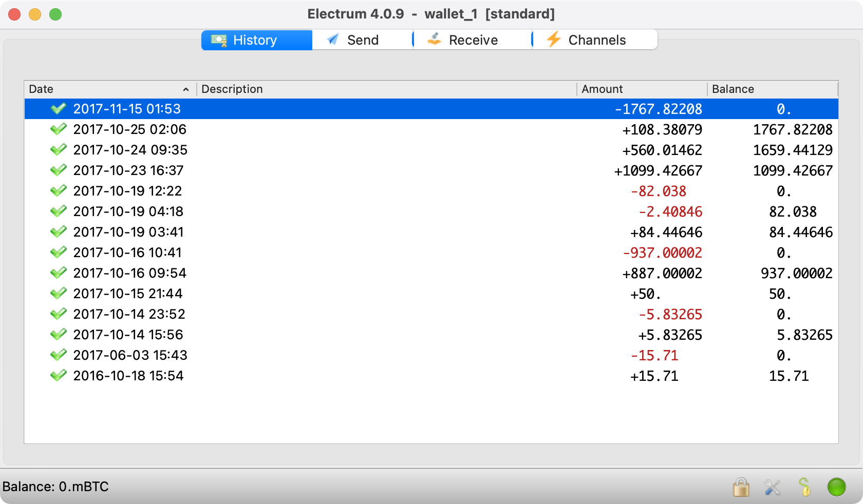Viewport: 863px width, 504px height.
Task: Click confirmed checkmark for 2017-10-14 15:56
Action: [x=59, y=334]
